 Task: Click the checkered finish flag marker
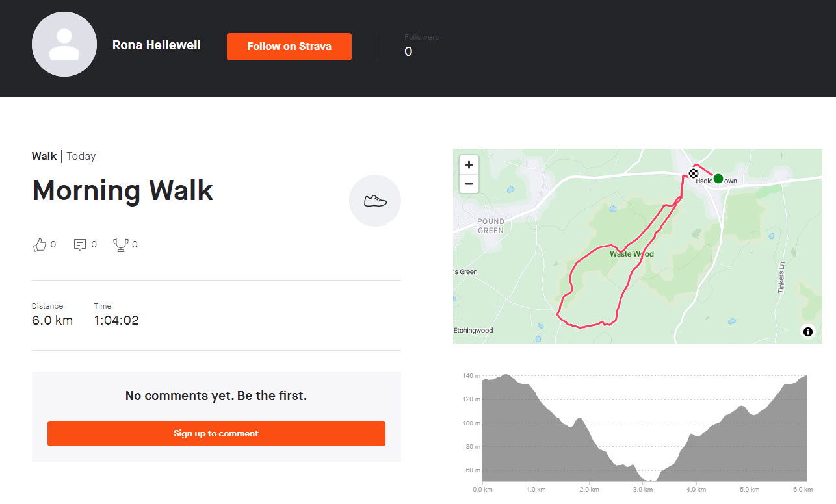pyautogui.click(x=694, y=173)
